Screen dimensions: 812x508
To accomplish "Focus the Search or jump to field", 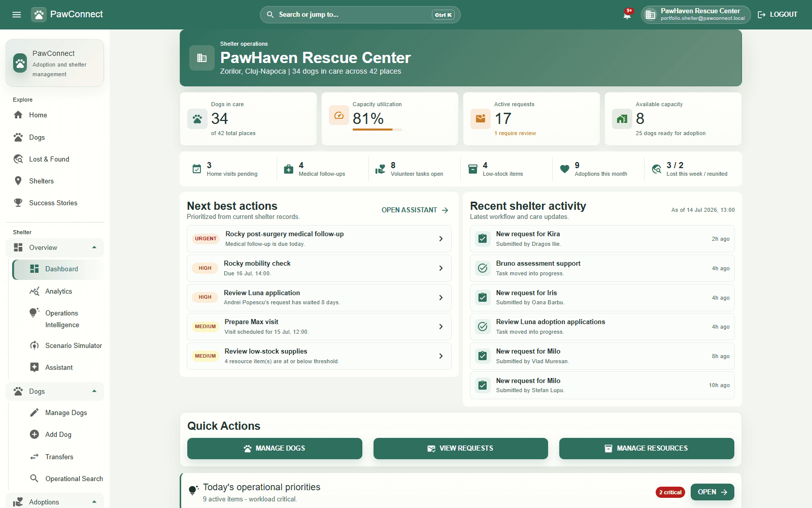I will pyautogui.click(x=360, y=15).
